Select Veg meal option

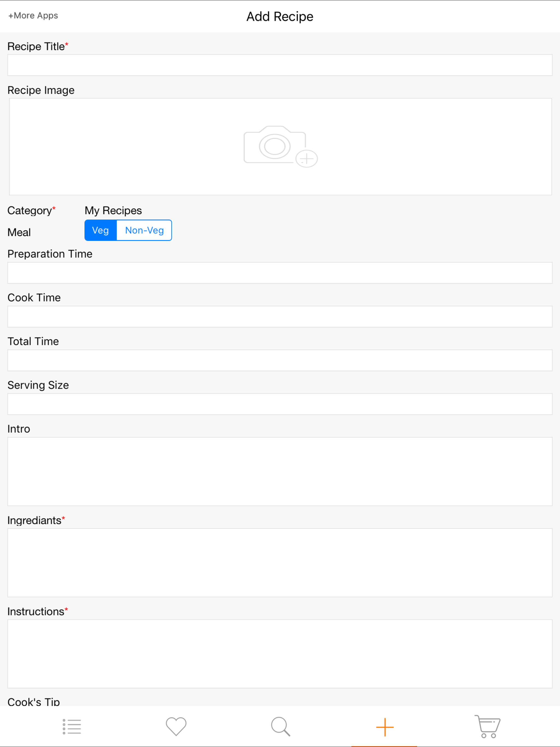pyautogui.click(x=100, y=230)
